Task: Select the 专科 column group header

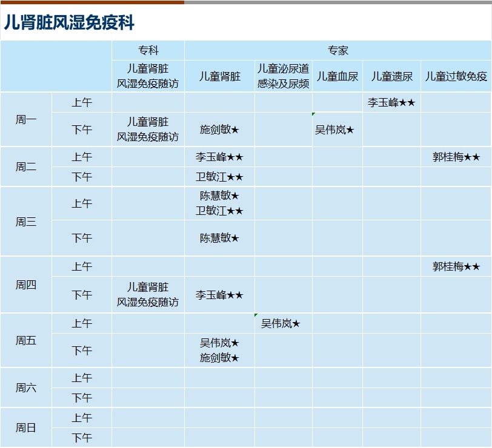Action: (x=148, y=50)
